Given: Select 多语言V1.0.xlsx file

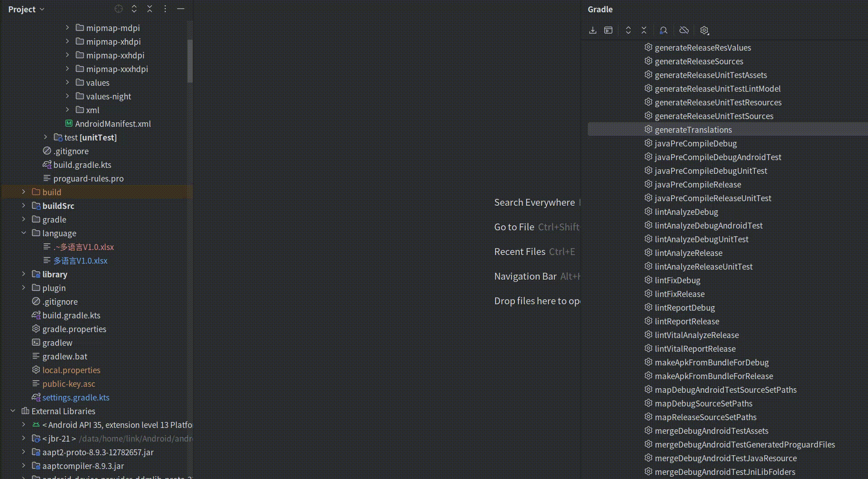Looking at the screenshot, I should pos(80,260).
